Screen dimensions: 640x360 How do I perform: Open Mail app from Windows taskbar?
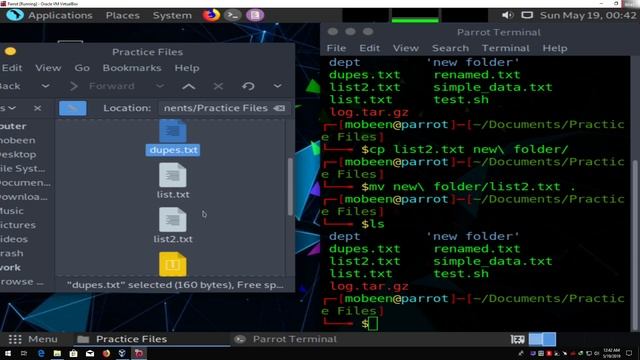click(x=90, y=353)
